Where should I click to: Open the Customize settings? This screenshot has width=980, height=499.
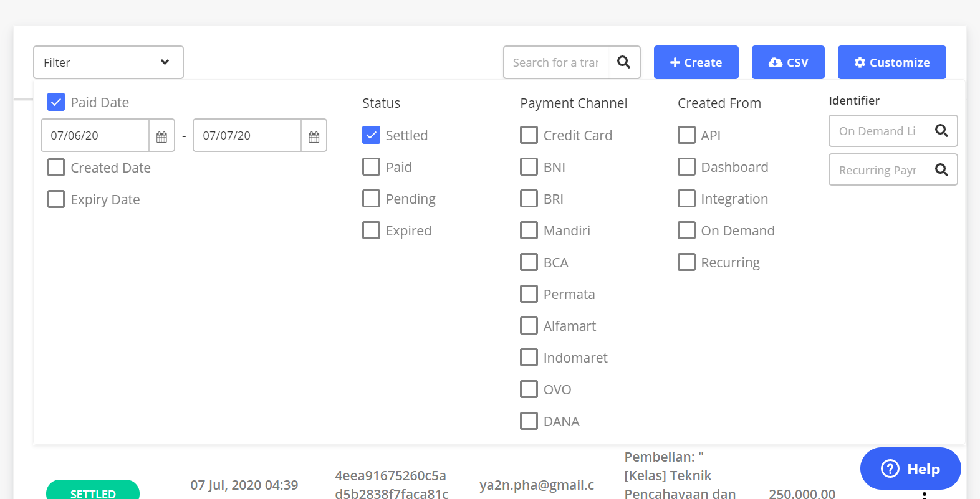891,62
